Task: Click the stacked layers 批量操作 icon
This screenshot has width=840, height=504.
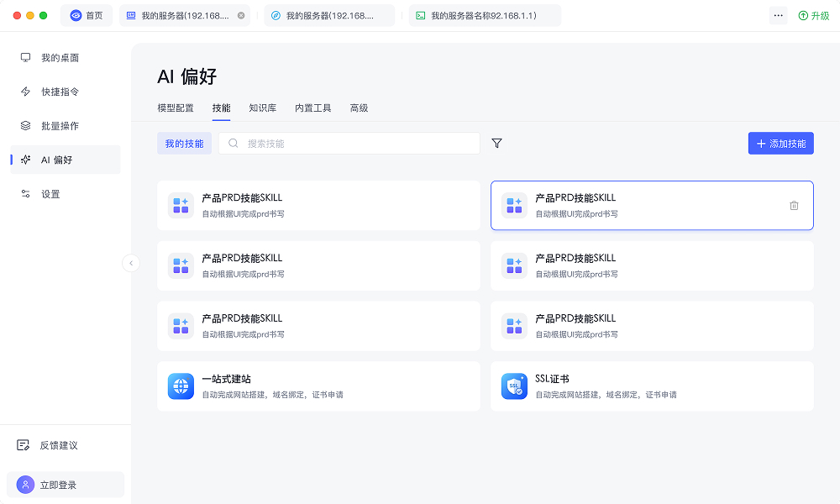Action: click(25, 126)
